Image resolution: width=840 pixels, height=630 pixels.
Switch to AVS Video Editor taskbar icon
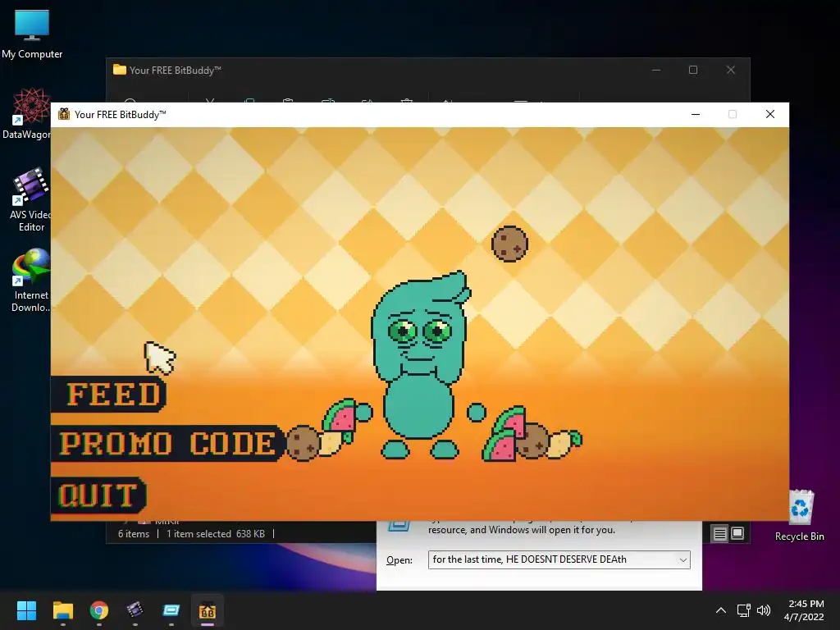(x=135, y=610)
